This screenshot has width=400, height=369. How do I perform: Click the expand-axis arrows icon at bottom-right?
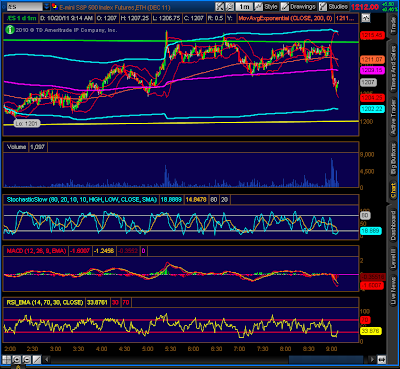[382, 360]
